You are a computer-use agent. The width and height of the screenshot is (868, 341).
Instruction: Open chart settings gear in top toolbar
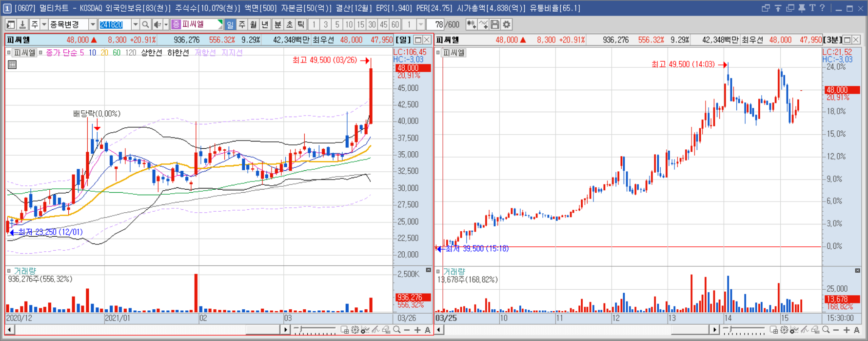[x=507, y=24]
